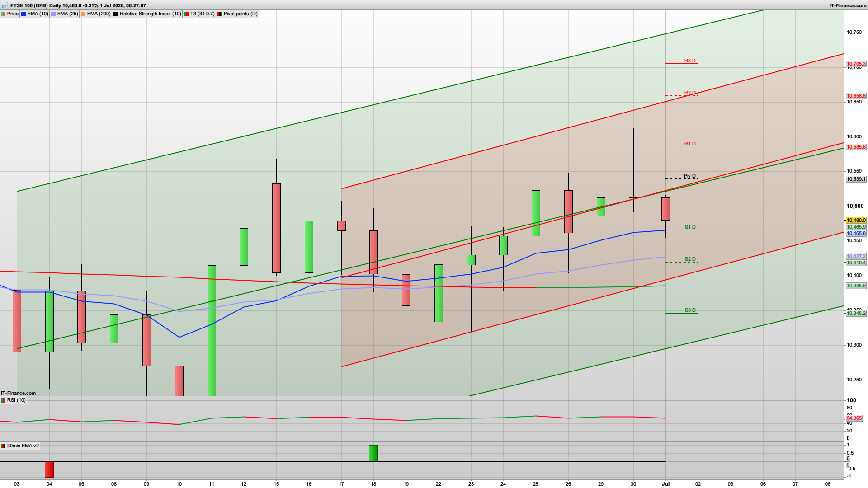Click the 10,419.4 S2 price tag
Image resolution: width=868 pixels, height=488 pixels.
tap(856, 263)
